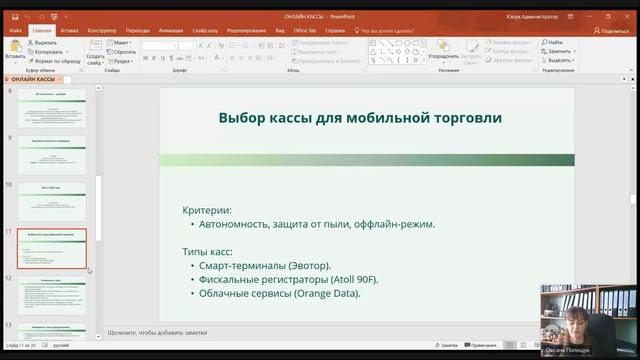The image size is (640, 360).
Task: Open the Office Tab ribbon tab
Action: (x=305, y=31)
